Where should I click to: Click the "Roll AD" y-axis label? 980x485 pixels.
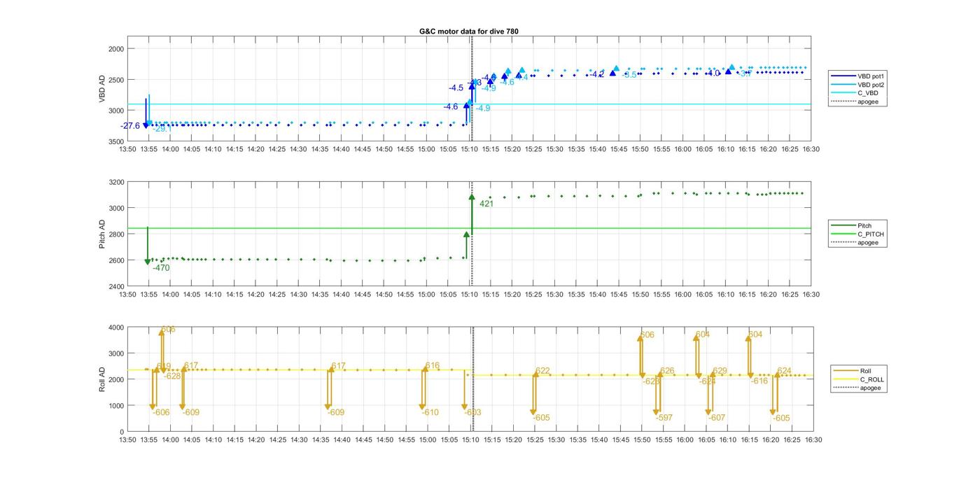point(101,379)
